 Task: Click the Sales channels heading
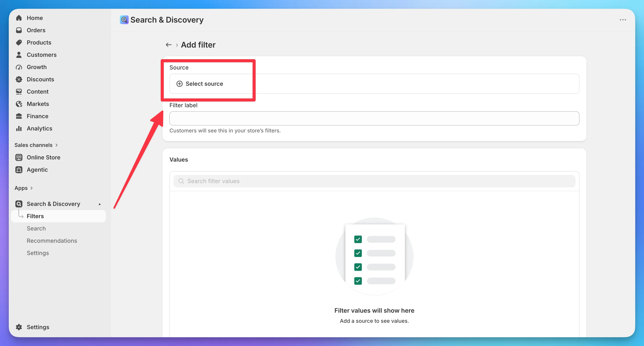(x=34, y=145)
